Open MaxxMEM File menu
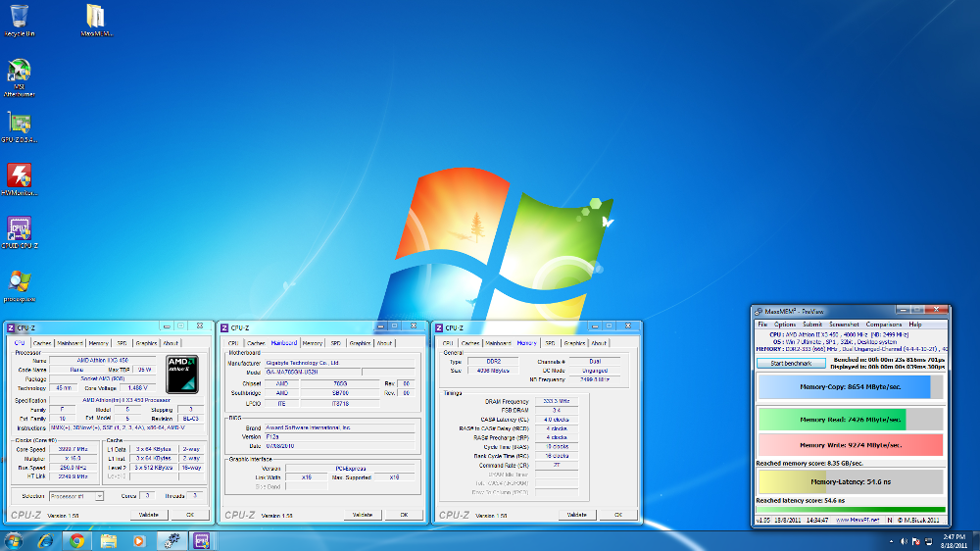 click(x=762, y=325)
